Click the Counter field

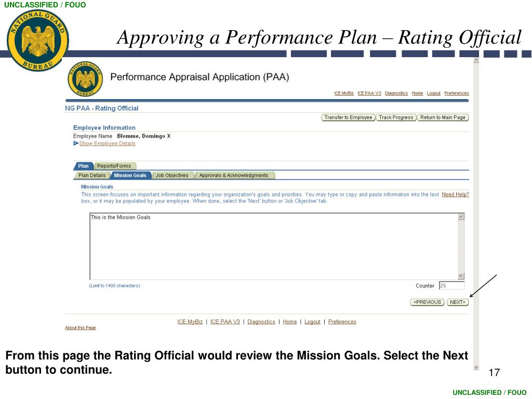pos(451,286)
